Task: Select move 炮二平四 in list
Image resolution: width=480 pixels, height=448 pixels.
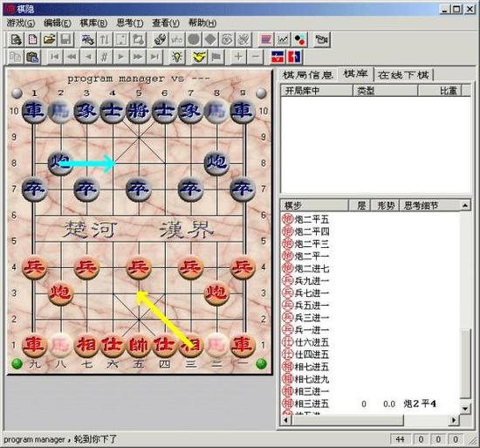Action: click(306, 231)
